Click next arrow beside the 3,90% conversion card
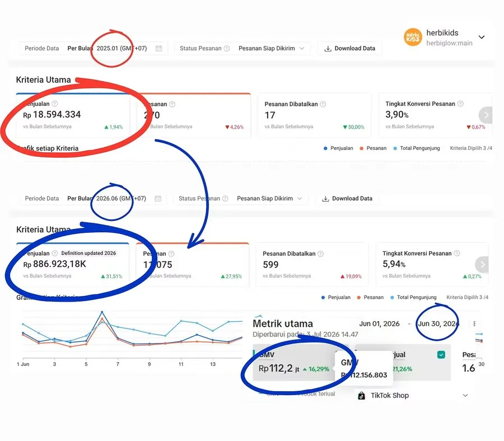 486,115
